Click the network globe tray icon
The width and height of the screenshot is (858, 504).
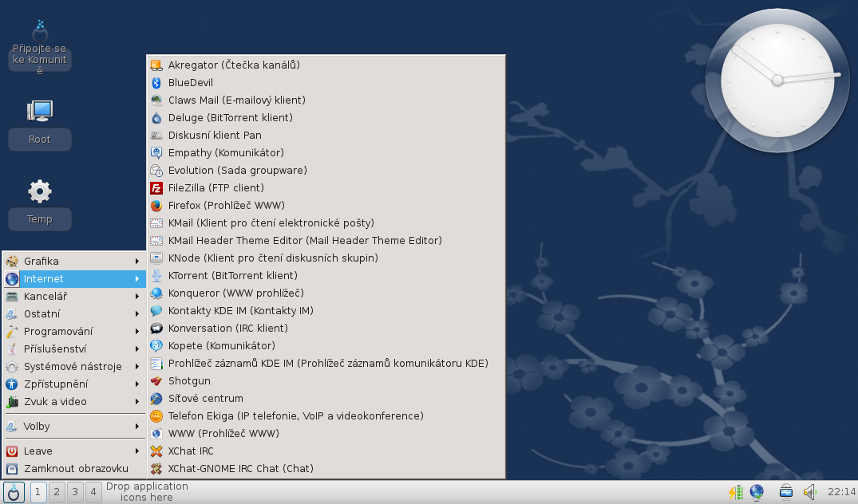tap(757, 492)
